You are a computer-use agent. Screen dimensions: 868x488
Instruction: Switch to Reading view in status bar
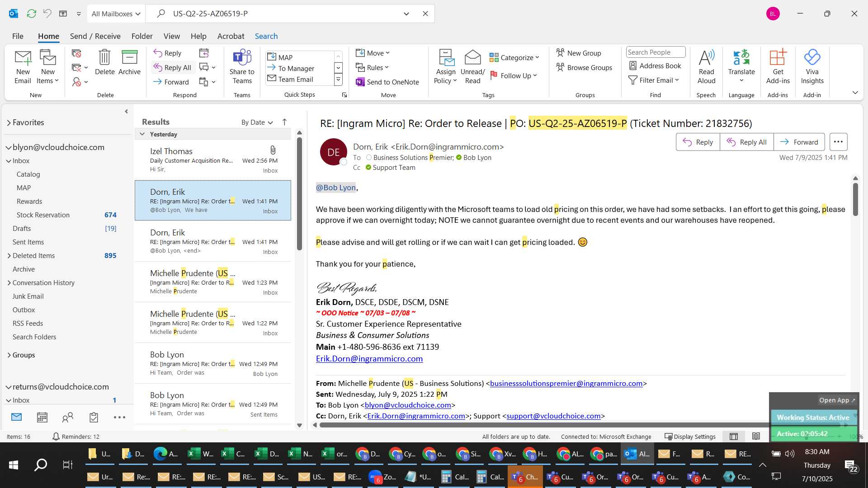(756, 436)
